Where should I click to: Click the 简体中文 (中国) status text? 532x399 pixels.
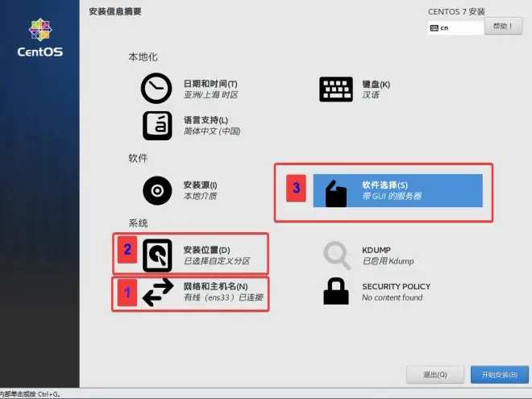(x=212, y=131)
